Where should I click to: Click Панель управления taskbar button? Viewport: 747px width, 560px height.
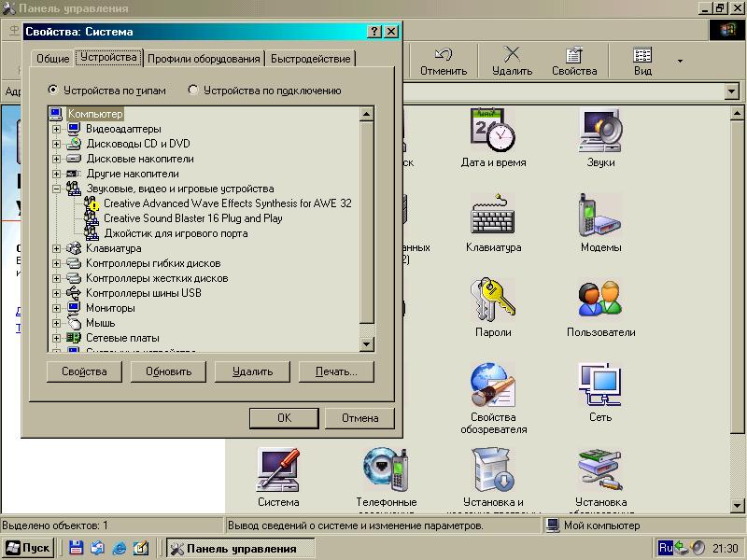coord(241,549)
